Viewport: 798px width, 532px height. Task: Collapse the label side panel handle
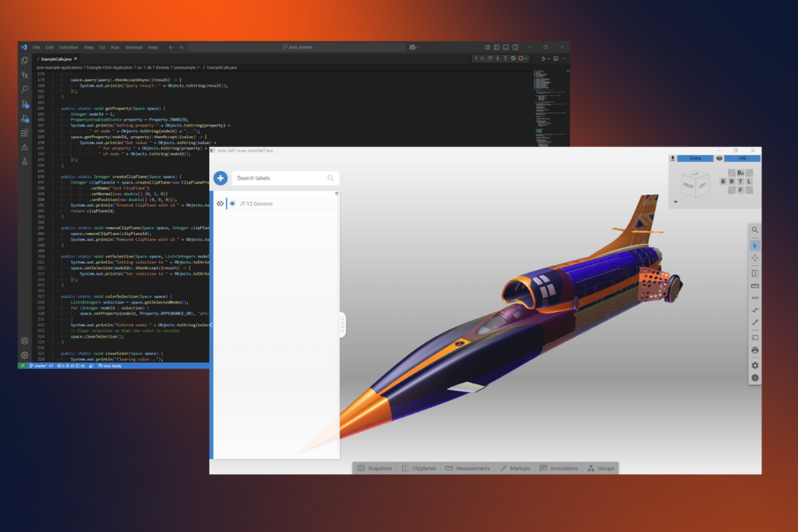pyautogui.click(x=342, y=325)
